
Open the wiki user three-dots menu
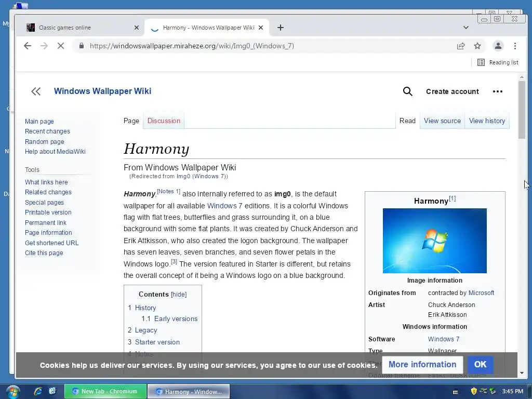(497, 91)
